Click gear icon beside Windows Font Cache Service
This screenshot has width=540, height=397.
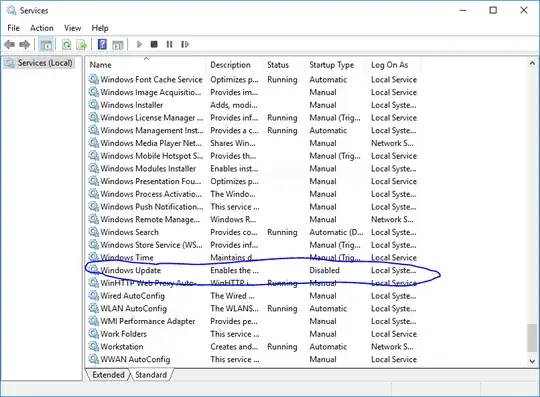pos(93,79)
